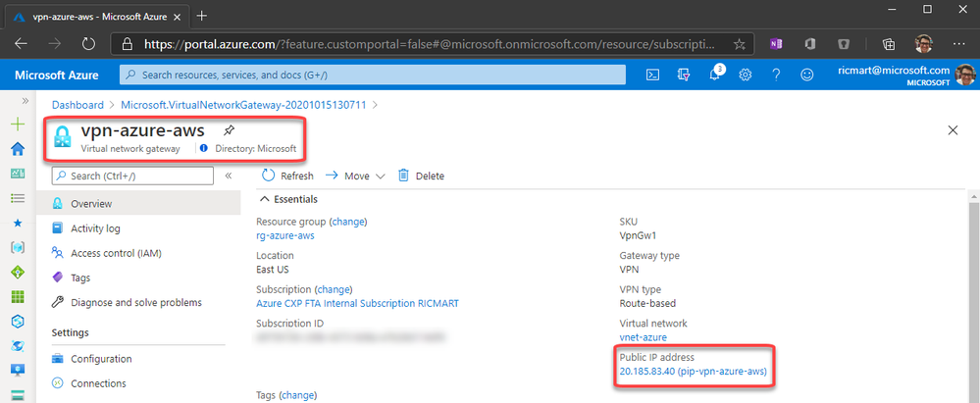Open a new browser tab

pyautogui.click(x=202, y=16)
